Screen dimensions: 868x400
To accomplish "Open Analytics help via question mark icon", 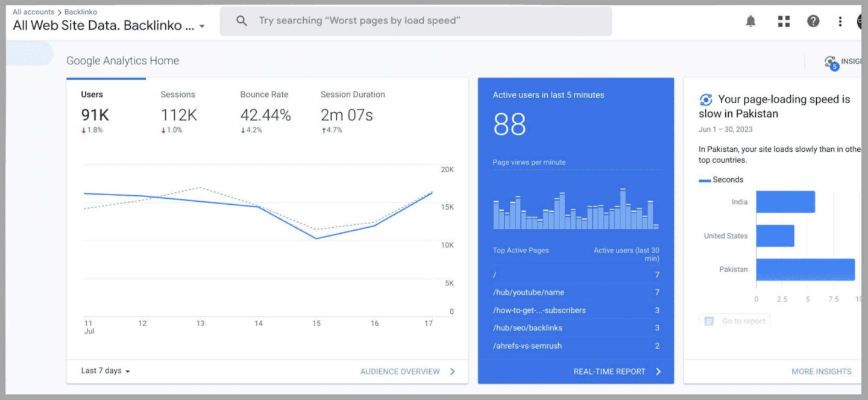I will (x=813, y=21).
